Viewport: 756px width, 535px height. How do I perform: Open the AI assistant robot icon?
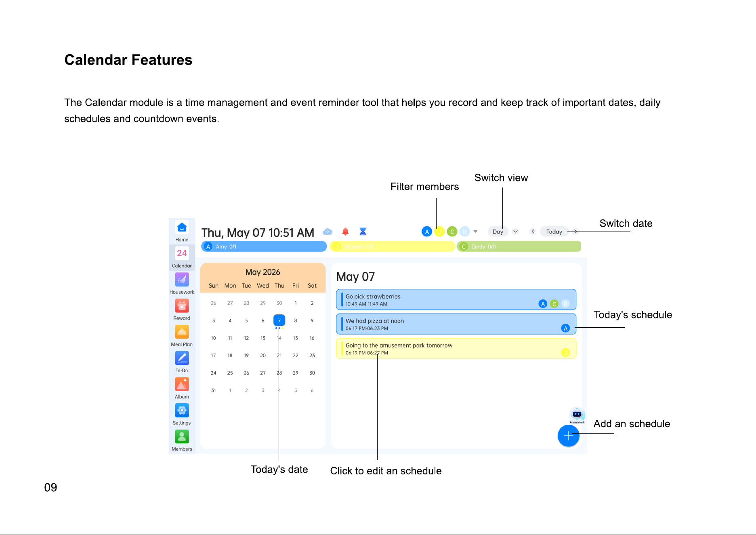tap(577, 415)
